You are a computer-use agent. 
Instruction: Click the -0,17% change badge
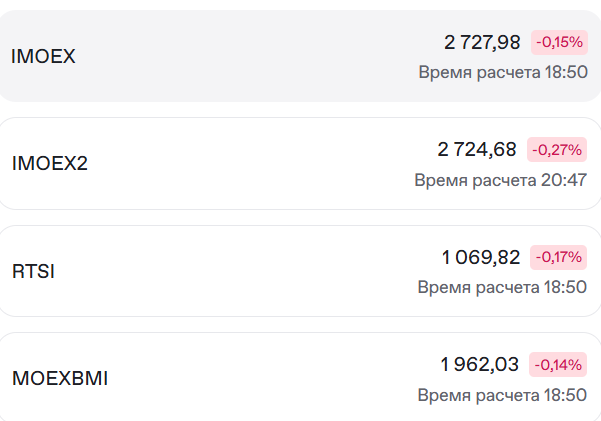tap(558, 257)
